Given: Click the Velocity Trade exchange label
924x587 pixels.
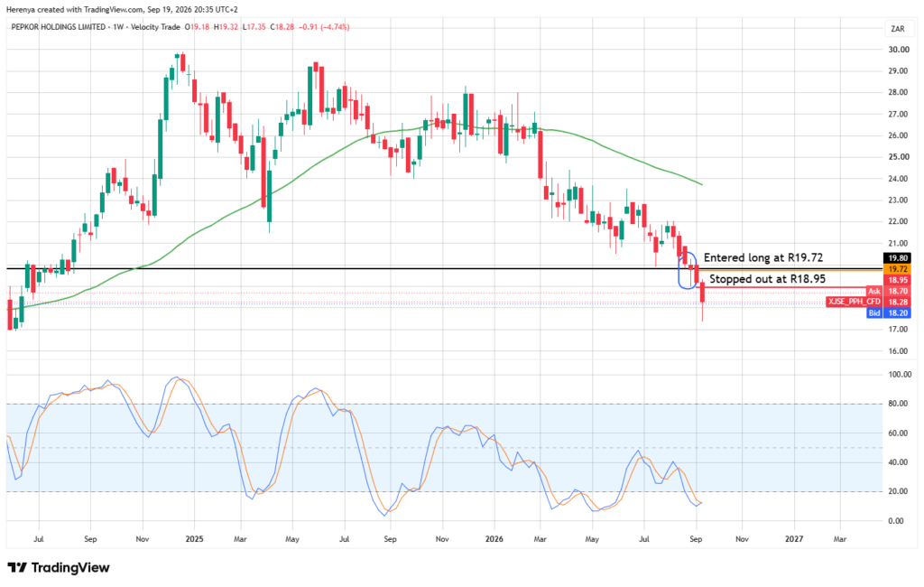Looking at the screenshot, I should tap(155, 27).
